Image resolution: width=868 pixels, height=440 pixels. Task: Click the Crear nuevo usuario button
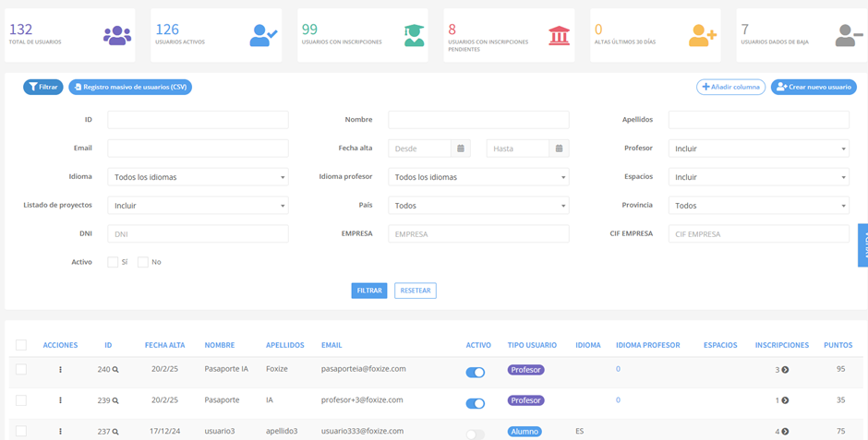pos(814,88)
